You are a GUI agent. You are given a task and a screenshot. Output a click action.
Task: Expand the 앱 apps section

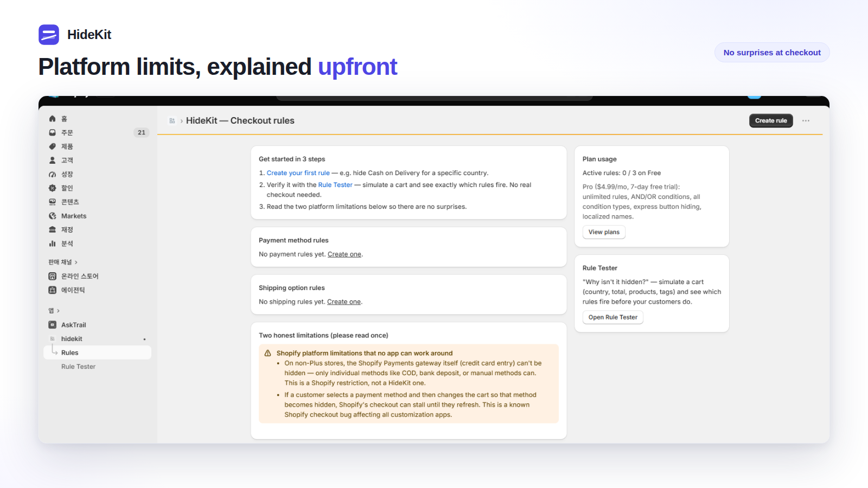click(54, 311)
